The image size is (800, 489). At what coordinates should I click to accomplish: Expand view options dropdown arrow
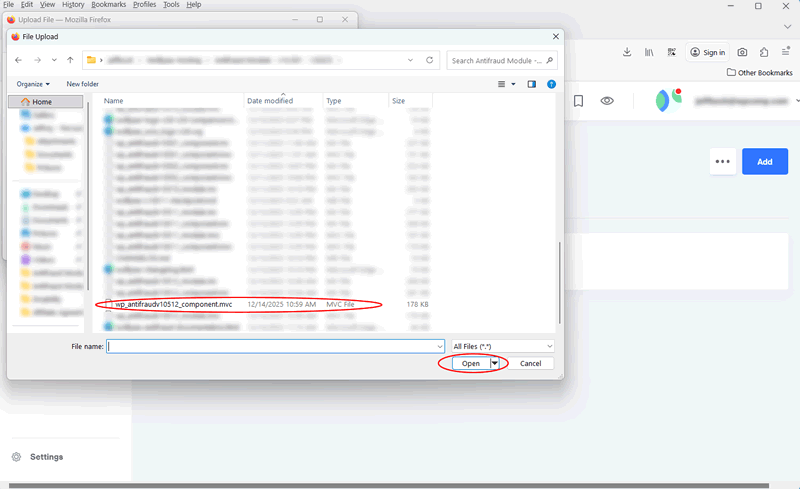513,84
